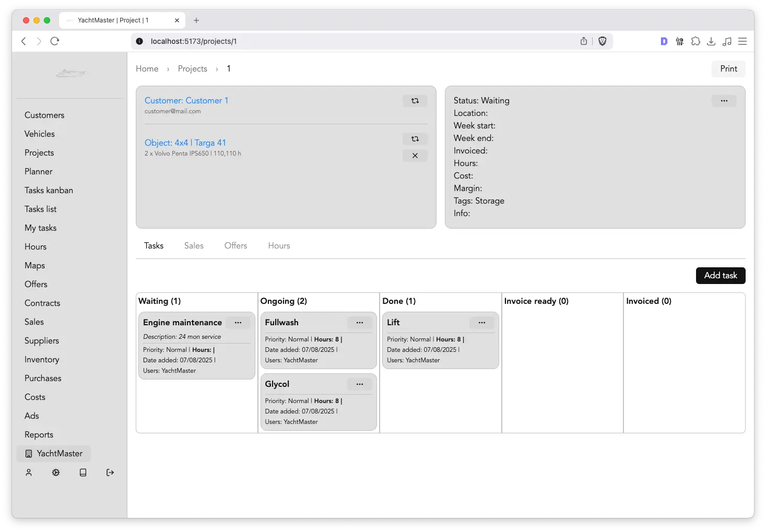
Task: Select Tasks kanban in the sidebar
Action: pos(49,190)
